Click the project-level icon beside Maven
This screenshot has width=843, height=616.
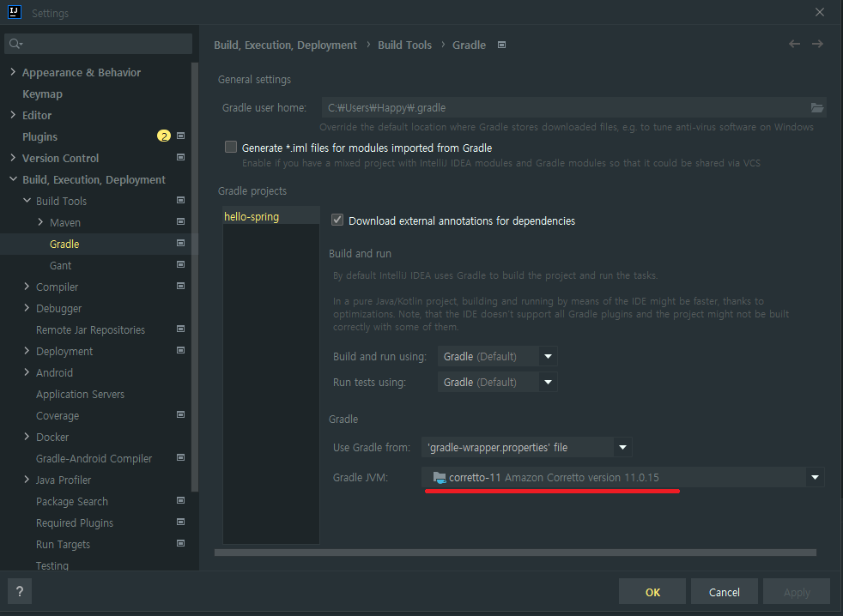coord(180,222)
